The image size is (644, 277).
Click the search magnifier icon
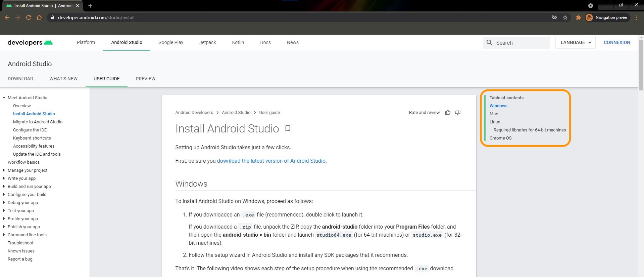[x=490, y=43]
